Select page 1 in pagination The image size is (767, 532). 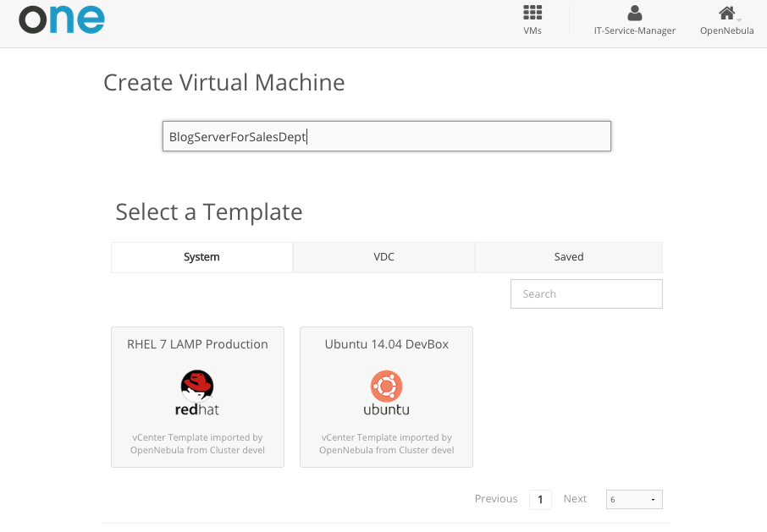coord(540,499)
